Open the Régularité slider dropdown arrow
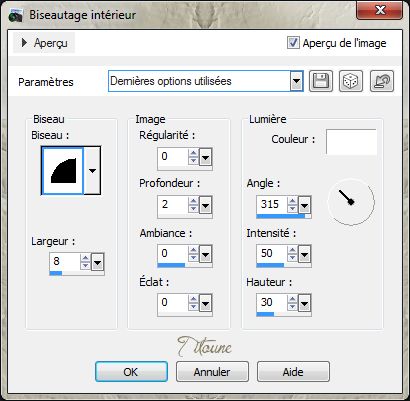 [x=205, y=158]
